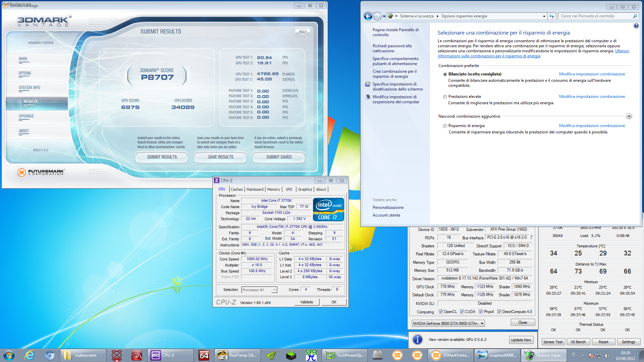Select the Bilanciato power plan
The width and height of the screenshot is (644, 362).
445,74
